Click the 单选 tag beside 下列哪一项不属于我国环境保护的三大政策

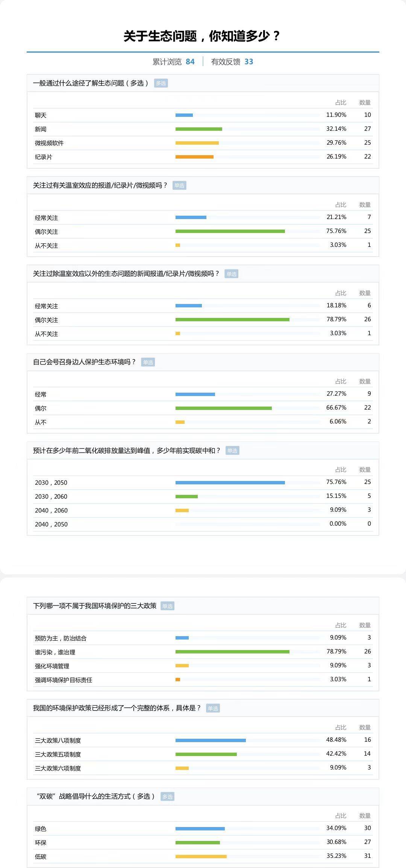coord(167,606)
